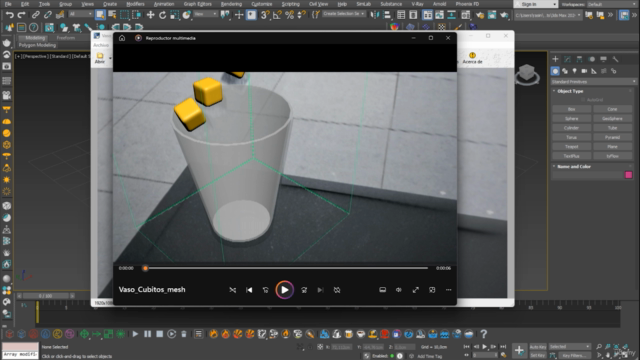Click the Mirror tool icon
This screenshot has width=640, height=360.
(375, 15)
